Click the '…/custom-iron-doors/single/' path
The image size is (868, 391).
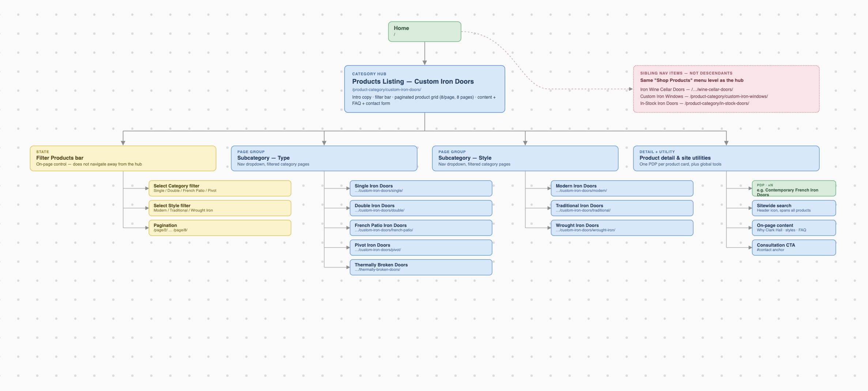tap(379, 191)
